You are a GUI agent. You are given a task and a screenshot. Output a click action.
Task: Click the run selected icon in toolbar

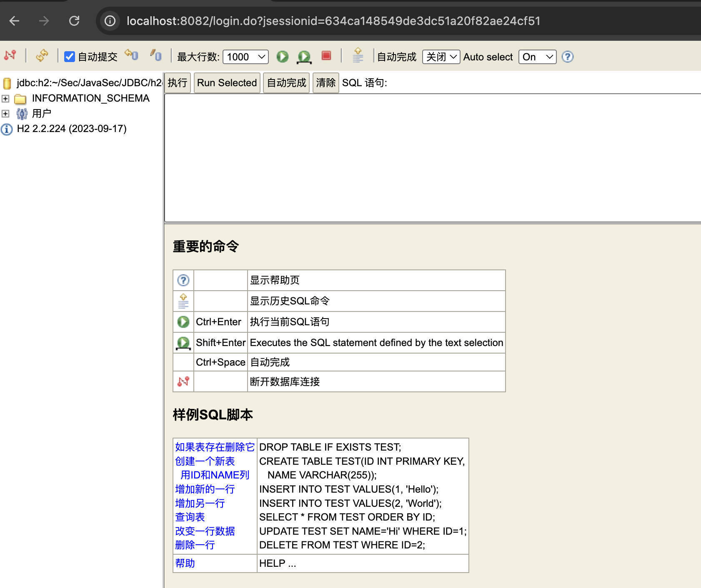[304, 57]
